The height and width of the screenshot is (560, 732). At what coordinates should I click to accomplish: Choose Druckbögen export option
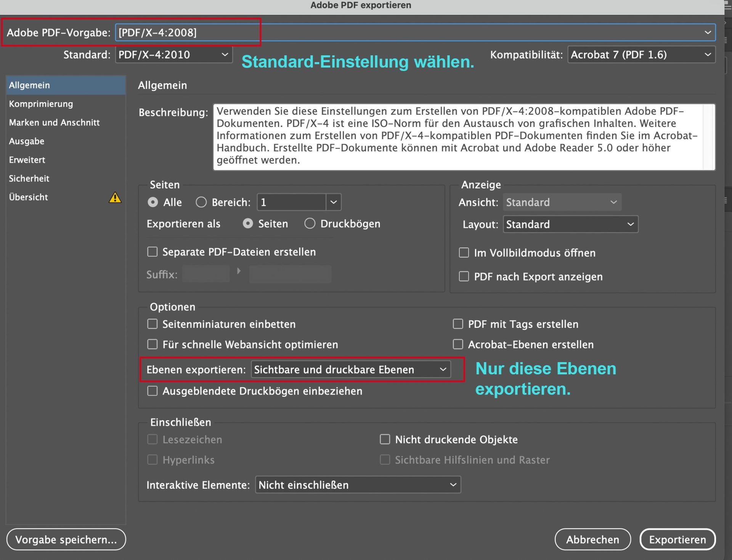point(310,223)
